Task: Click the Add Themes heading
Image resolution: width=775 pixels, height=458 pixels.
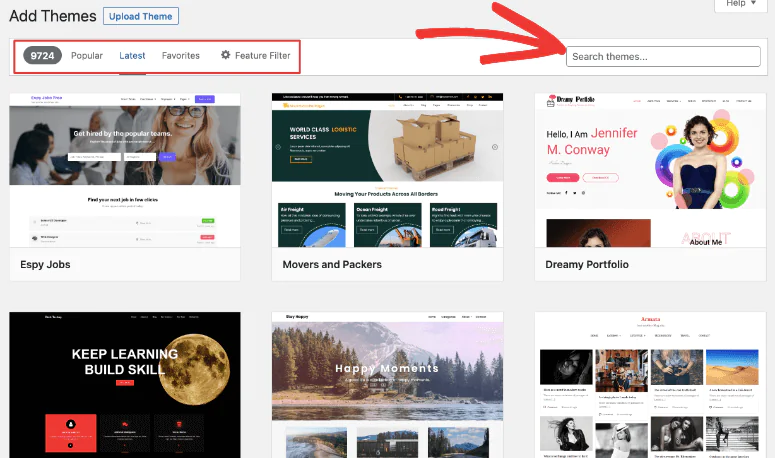Action: point(53,16)
